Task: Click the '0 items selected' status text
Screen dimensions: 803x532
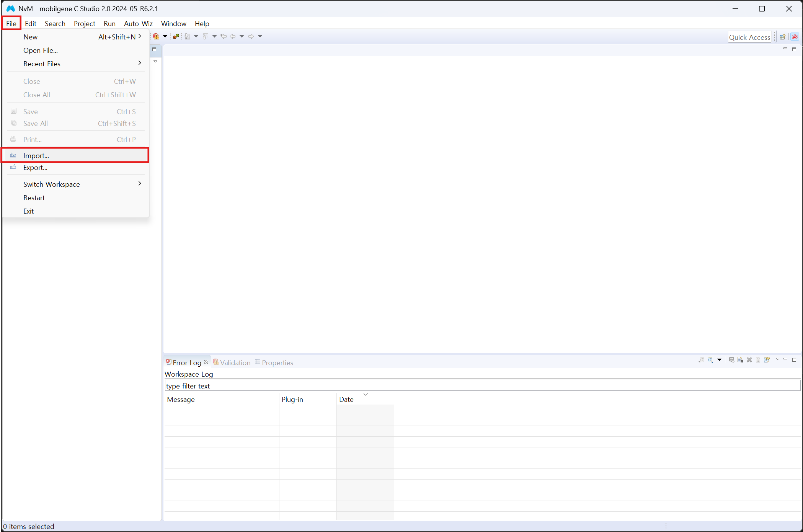Action: 29,526
